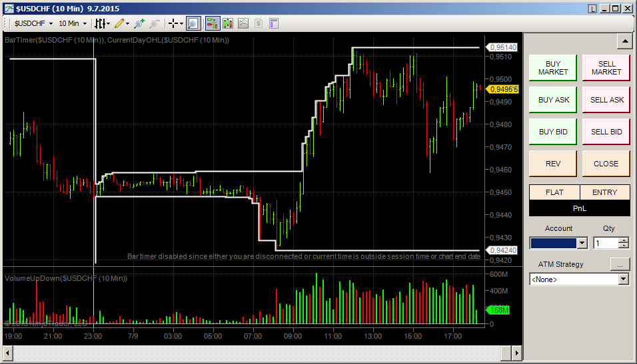Open the chart properties window icon
Image resolution: width=637 pixels, height=364 pixels.
(x=274, y=23)
